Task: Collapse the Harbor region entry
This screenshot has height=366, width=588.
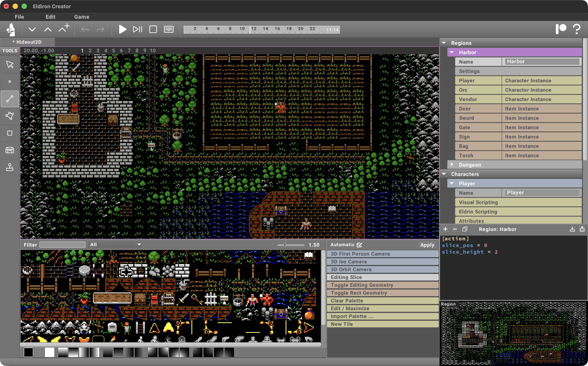Action: 452,52
